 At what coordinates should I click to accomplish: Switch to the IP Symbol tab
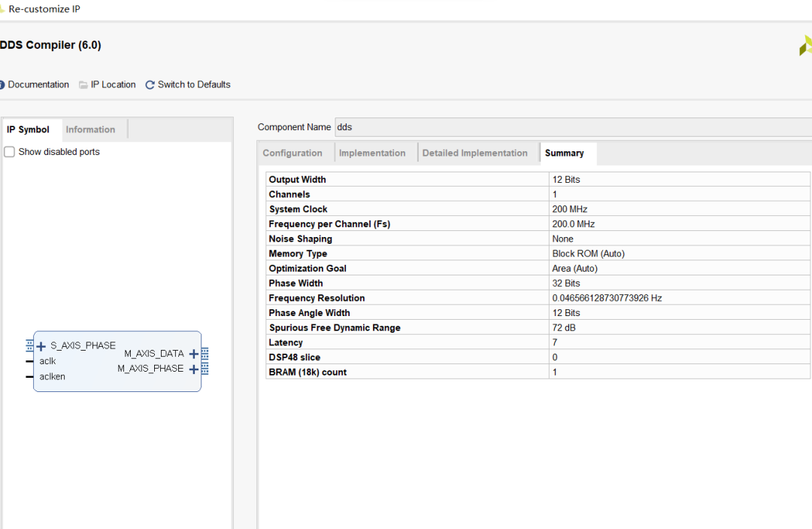(x=28, y=129)
